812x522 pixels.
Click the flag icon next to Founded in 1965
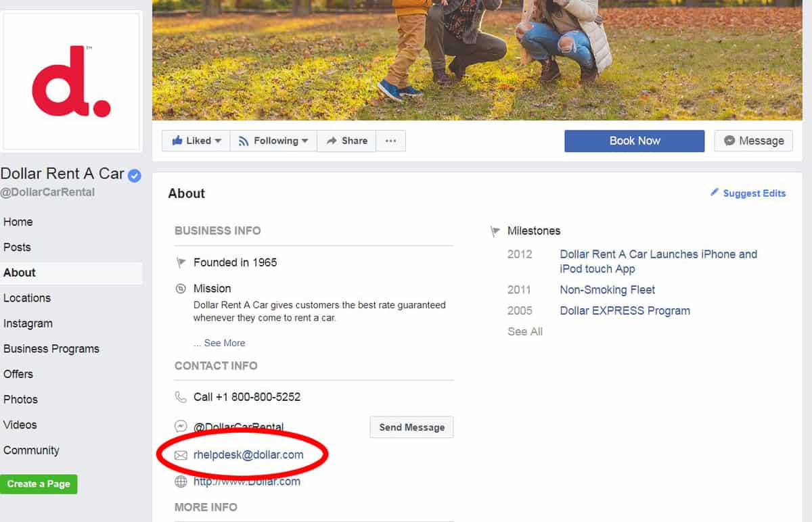[x=181, y=262]
